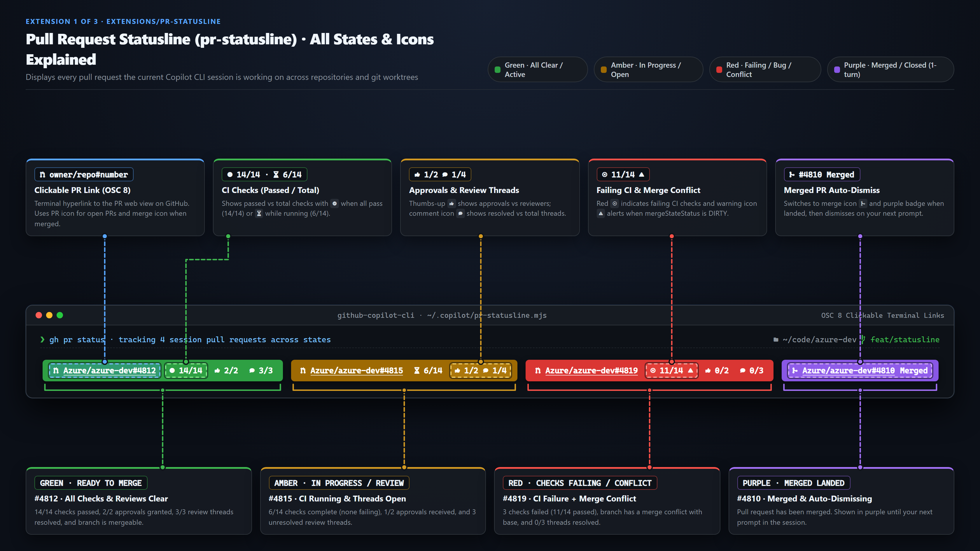The height and width of the screenshot is (551, 980).
Task: Click the purple legend swatch for Merged
Action: [837, 70]
